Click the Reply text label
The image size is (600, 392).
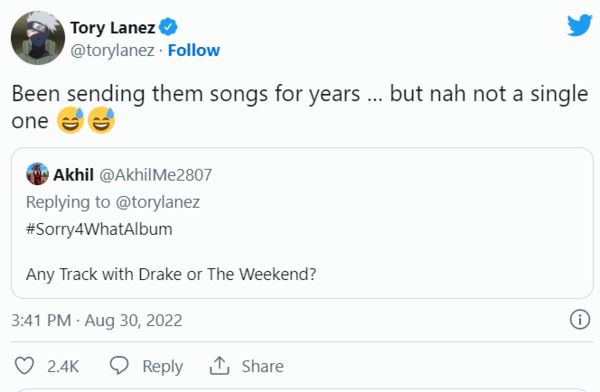click(x=163, y=366)
